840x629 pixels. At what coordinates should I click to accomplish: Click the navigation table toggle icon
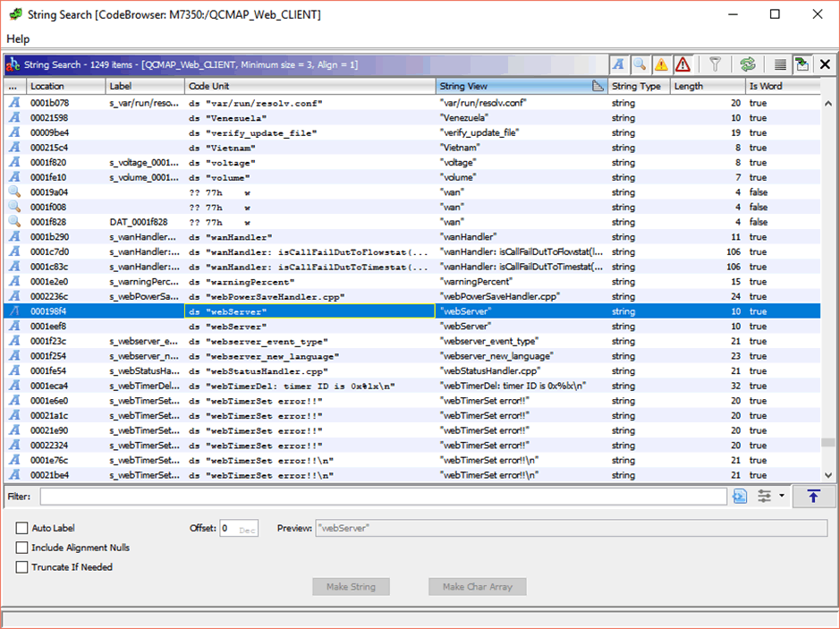point(802,64)
